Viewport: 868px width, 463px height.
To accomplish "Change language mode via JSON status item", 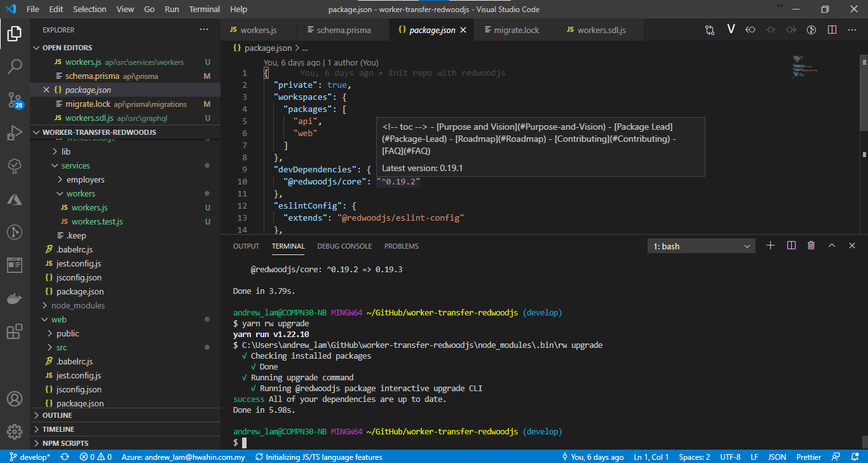I will point(777,457).
